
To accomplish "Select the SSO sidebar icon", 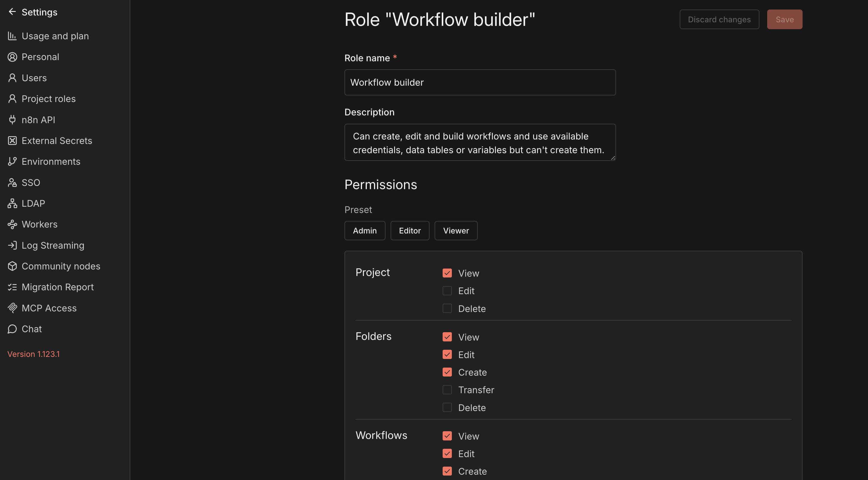I will 12,182.
